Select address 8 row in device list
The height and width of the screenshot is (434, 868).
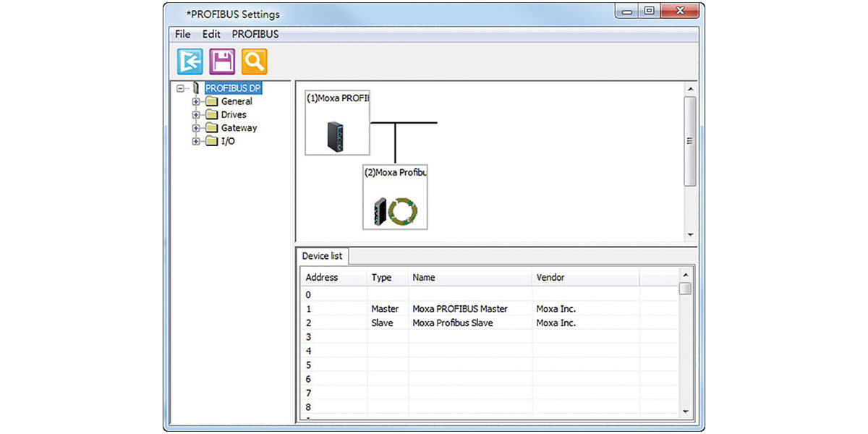click(x=490, y=407)
